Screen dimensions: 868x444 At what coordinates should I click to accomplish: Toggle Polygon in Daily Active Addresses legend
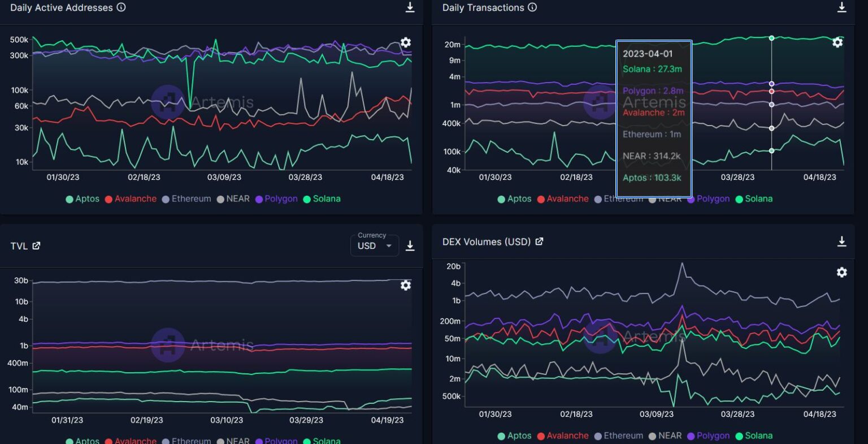pos(276,199)
